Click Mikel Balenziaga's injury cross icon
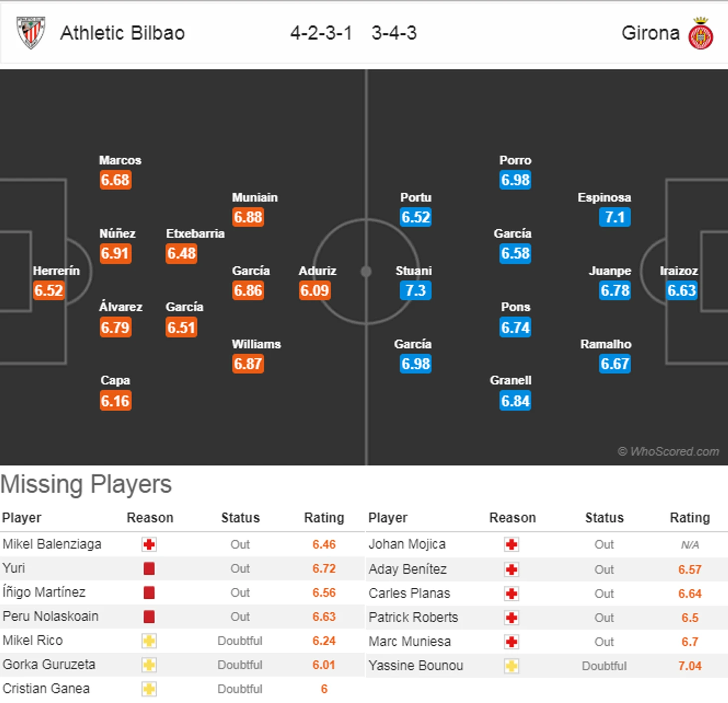The image size is (728, 703). click(x=149, y=544)
